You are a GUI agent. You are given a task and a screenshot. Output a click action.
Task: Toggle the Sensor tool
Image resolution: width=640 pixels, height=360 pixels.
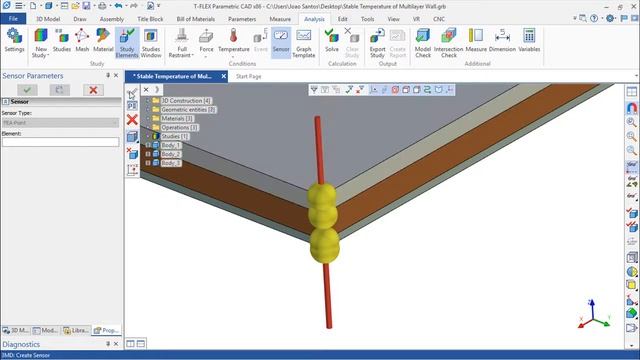[x=281, y=42]
